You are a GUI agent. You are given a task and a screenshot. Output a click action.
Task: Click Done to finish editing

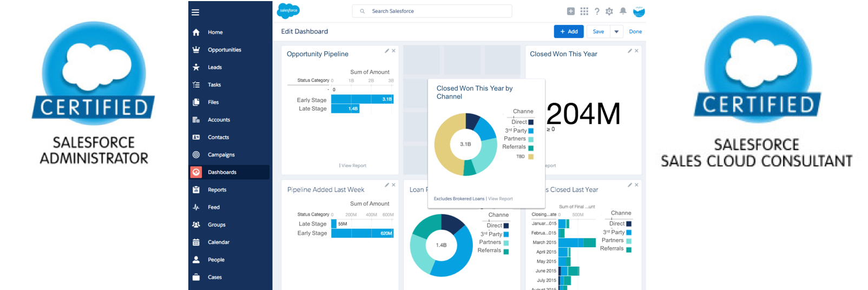[635, 31]
